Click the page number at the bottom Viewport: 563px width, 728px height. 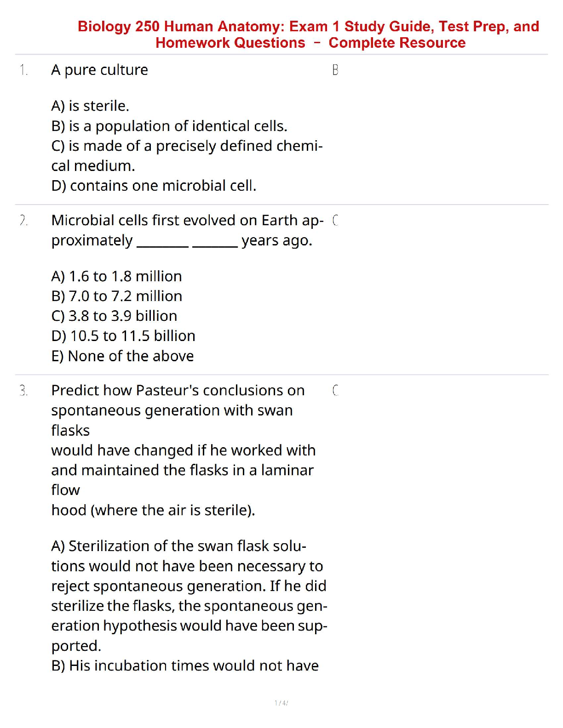point(281,703)
